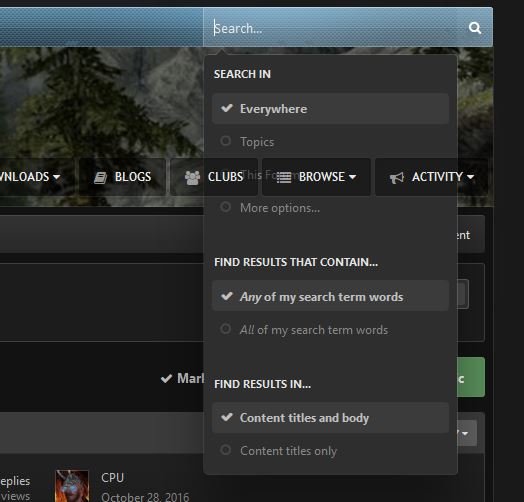The image size is (524, 502).
Task: Open the CPU user profile link
Action: pyautogui.click(x=112, y=478)
